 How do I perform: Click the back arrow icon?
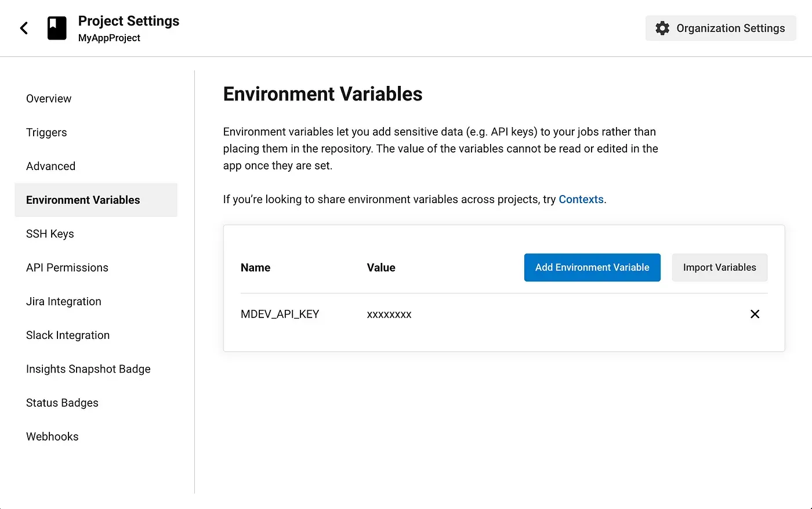tap(24, 28)
